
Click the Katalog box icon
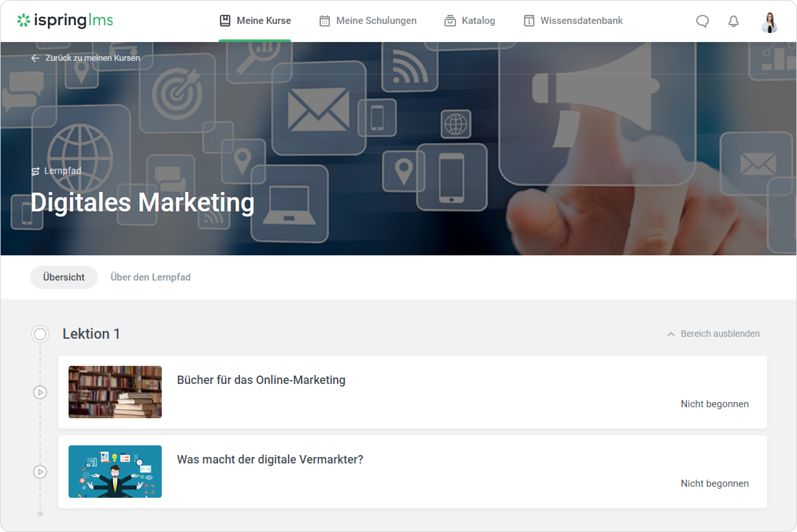pos(450,21)
